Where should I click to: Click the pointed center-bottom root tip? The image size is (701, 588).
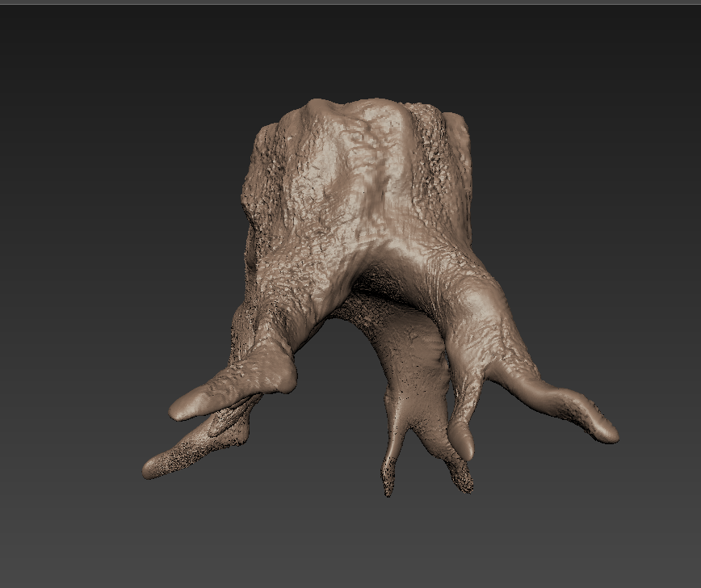tap(388, 481)
